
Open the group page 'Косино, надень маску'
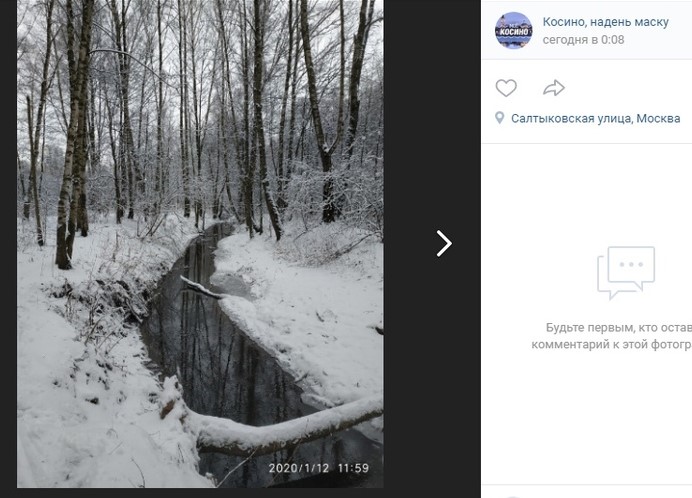click(x=605, y=22)
